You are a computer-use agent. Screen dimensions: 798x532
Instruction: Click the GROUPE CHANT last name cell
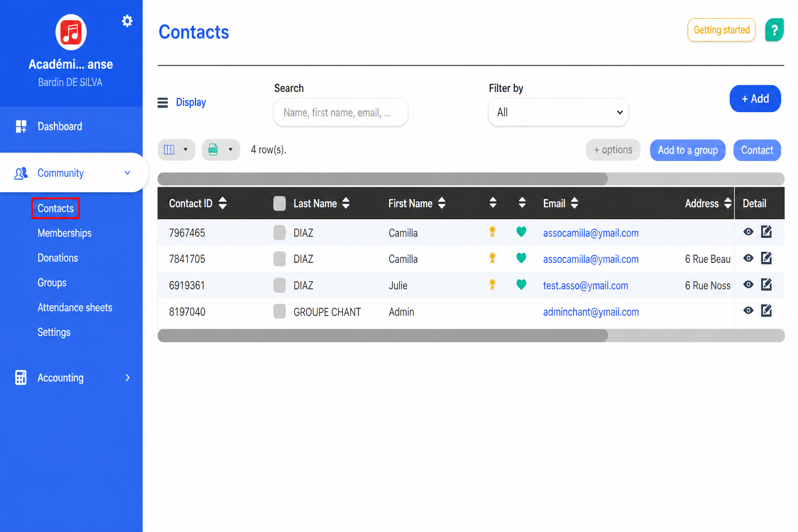[x=327, y=312]
